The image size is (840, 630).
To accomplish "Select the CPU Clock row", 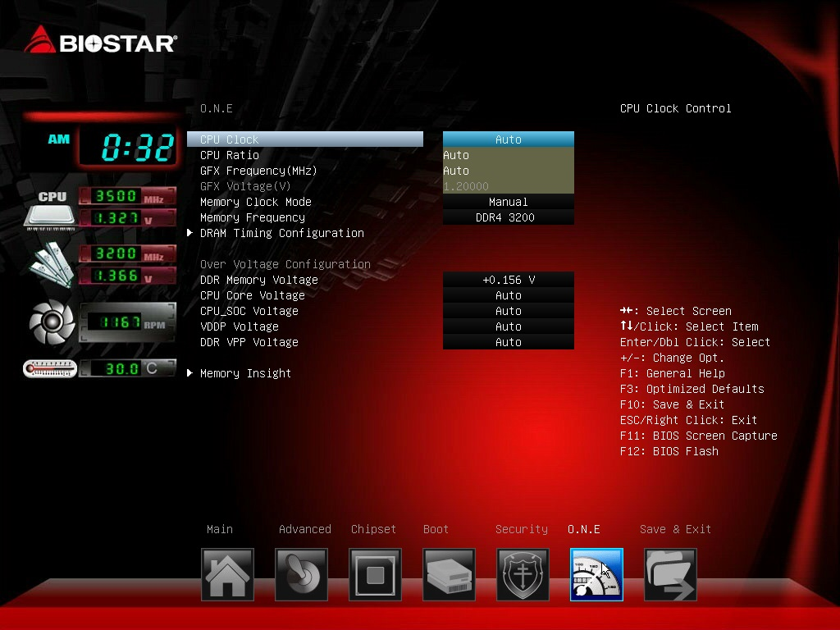I will coord(305,139).
